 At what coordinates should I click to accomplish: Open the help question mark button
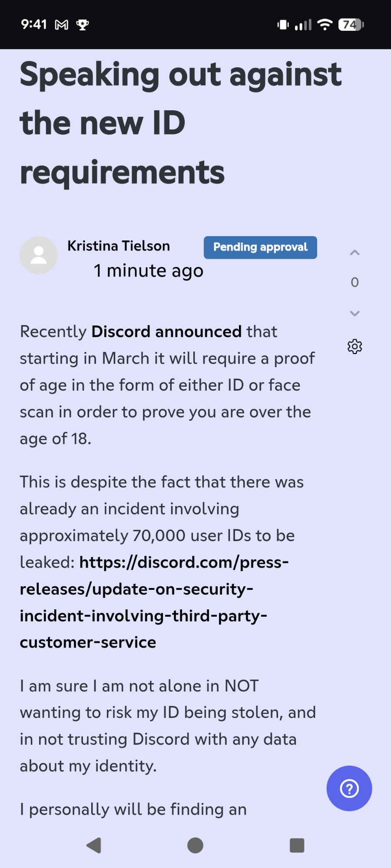(349, 788)
